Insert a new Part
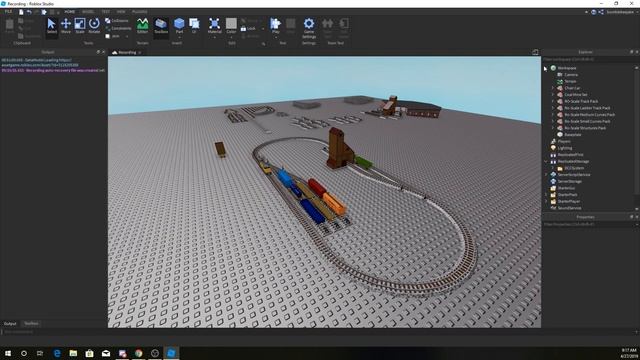The image size is (640, 360). (x=179, y=24)
